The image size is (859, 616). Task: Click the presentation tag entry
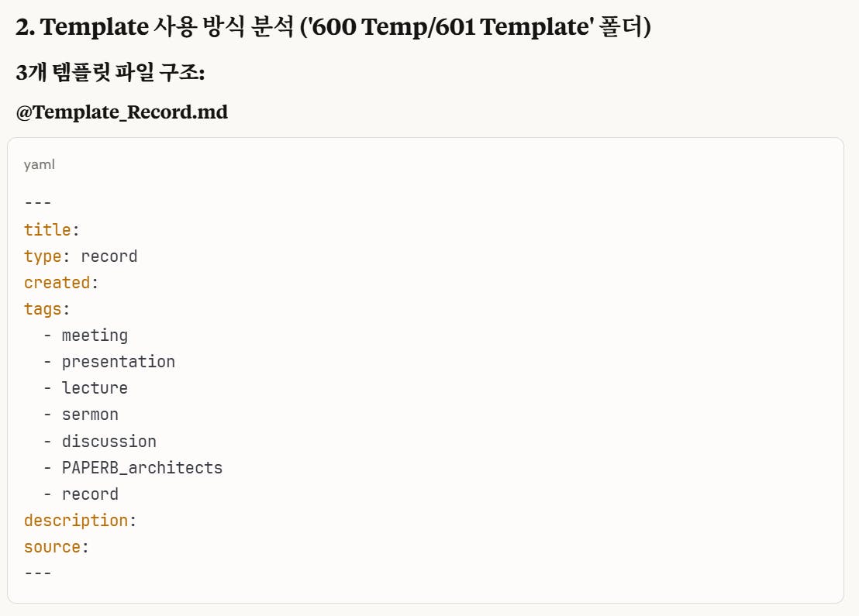[119, 361]
